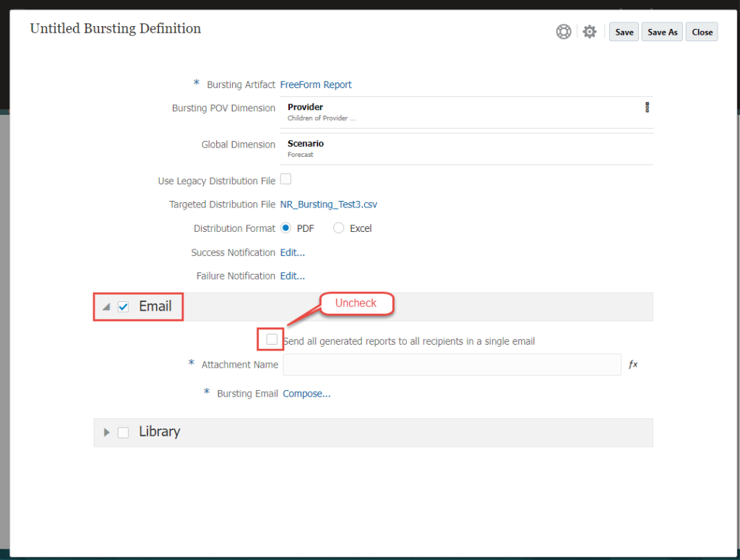Image resolution: width=740 pixels, height=560 pixels.
Task: Click the Attachment Name input field
Action: (452, 365)
